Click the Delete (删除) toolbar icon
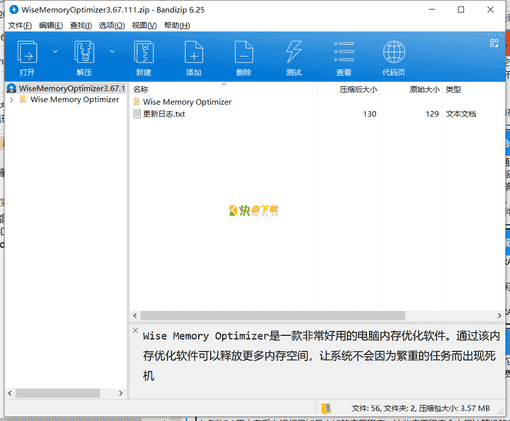Screen dimensions: 510x421 [x=244, y=52]
